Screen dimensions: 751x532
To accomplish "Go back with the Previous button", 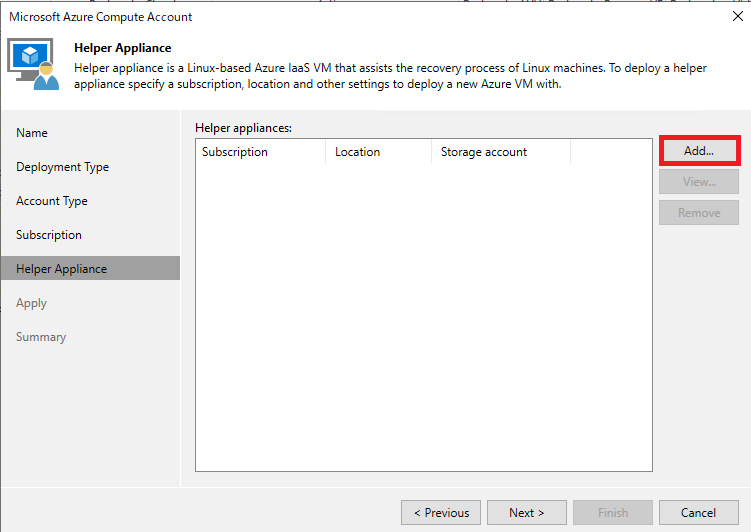I will coord(441,513).
